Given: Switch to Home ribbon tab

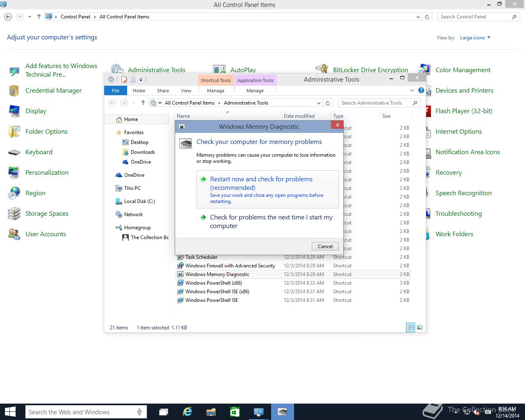Looking at the screenshot, I should pyautogui.click(x=139, y=91).
